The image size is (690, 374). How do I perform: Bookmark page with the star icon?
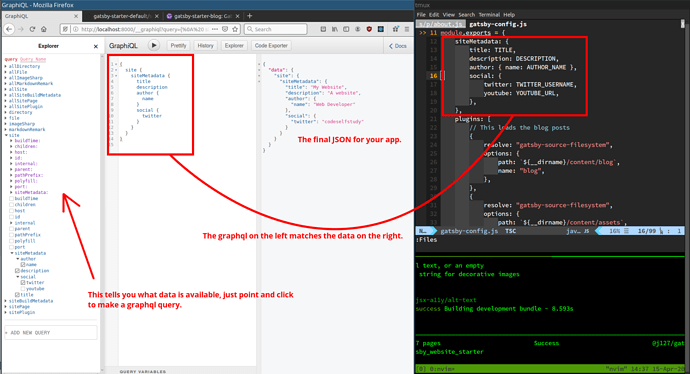(x=235, y=29)
